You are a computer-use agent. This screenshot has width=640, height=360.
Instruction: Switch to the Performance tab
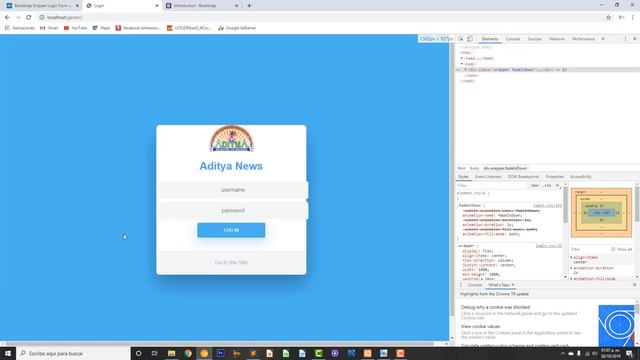[x=583, y=39]
